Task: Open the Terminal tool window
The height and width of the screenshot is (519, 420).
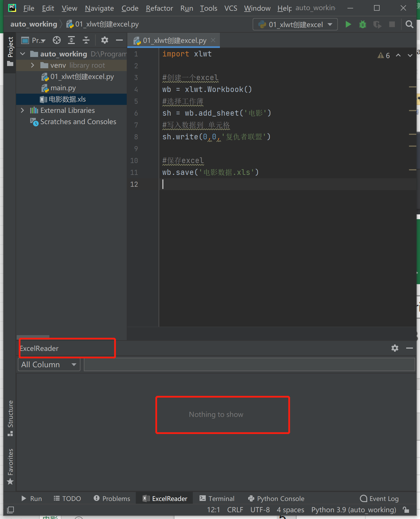Action: click(x=217, y=498)
